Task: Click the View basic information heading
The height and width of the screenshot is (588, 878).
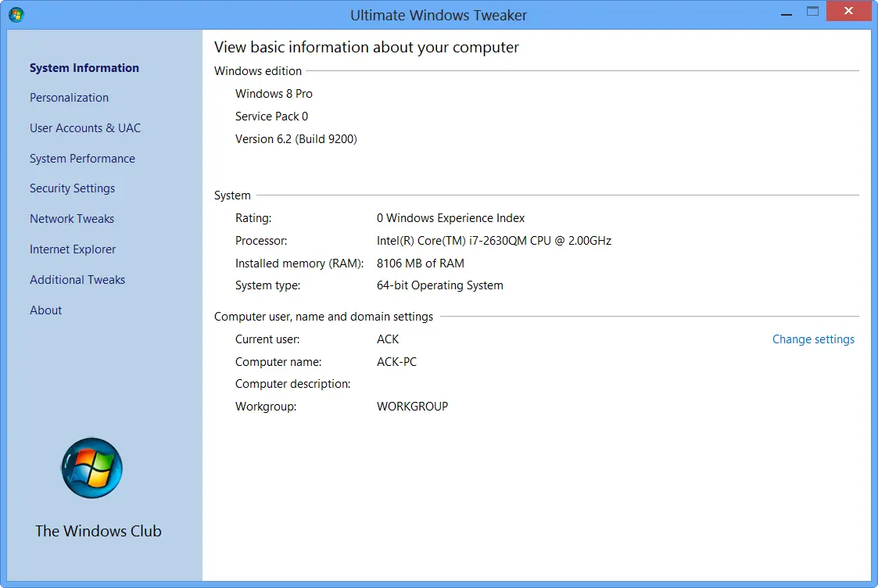Action: (366, 47)
